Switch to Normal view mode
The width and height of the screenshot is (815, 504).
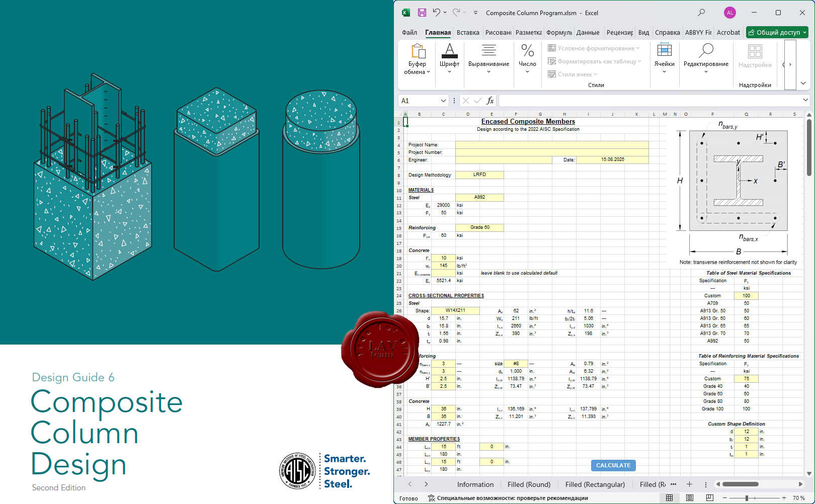(x=669, y=498)
